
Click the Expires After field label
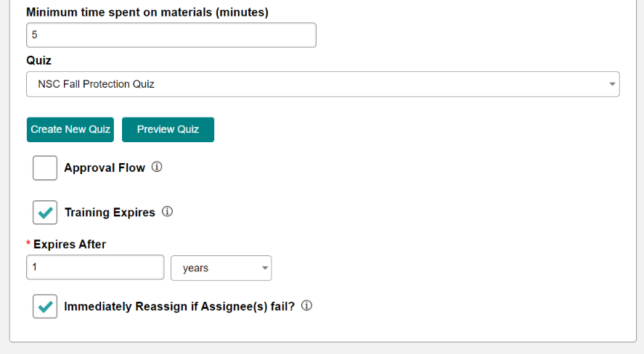click(70, 244)
